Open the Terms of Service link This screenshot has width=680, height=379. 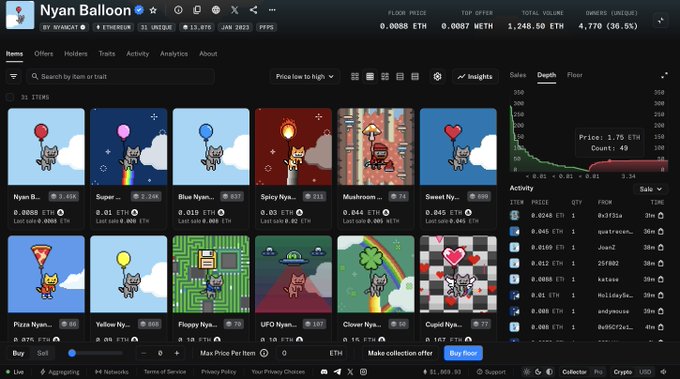[x=165, y=372]
